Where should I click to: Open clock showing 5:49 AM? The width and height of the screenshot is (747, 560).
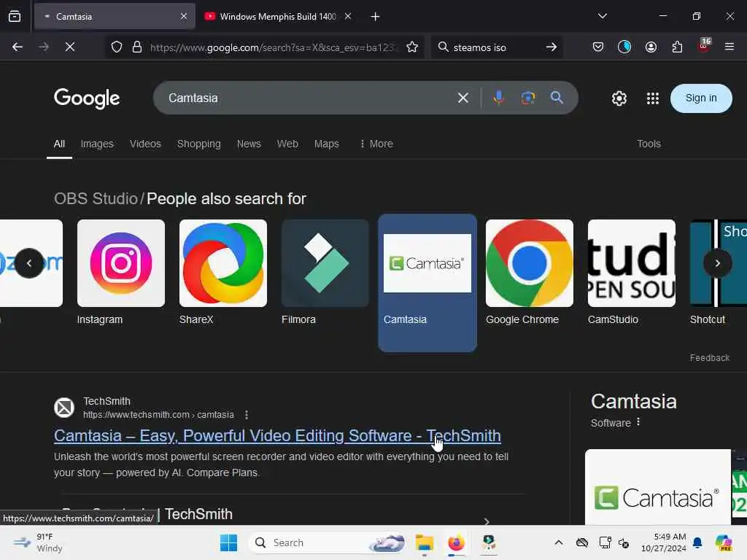coord(664,542)
